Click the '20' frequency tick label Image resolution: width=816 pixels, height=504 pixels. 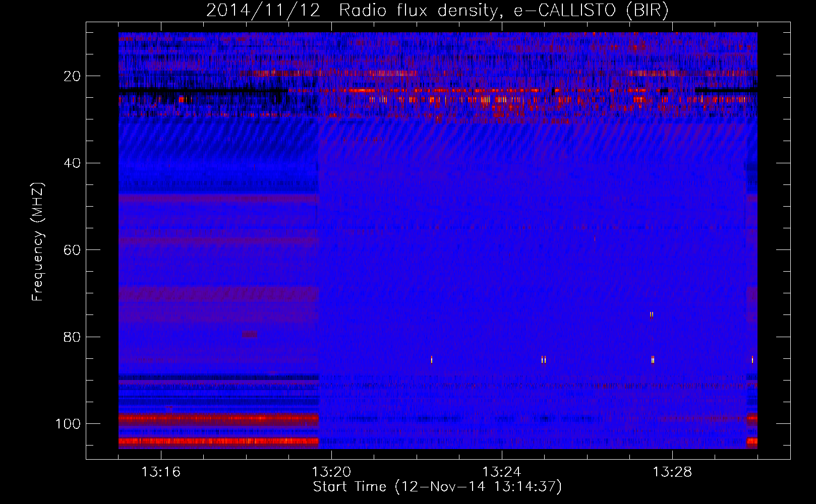[x=73, y=76]
